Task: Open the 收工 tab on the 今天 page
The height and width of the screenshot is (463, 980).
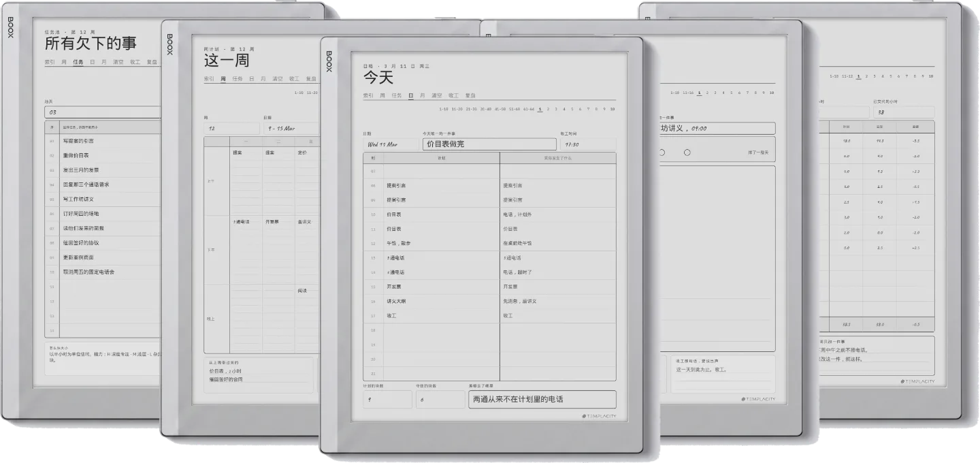Action: (453, 95)
